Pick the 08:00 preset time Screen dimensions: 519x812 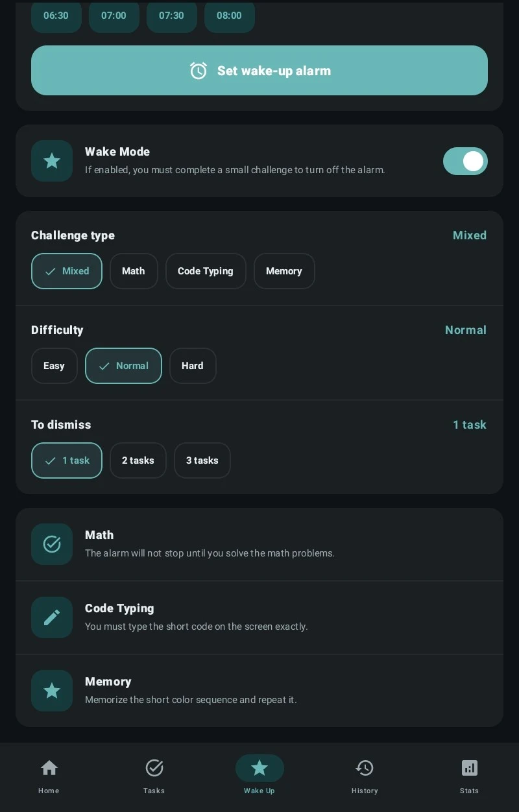pyautogui.click(x=230, y=16)
